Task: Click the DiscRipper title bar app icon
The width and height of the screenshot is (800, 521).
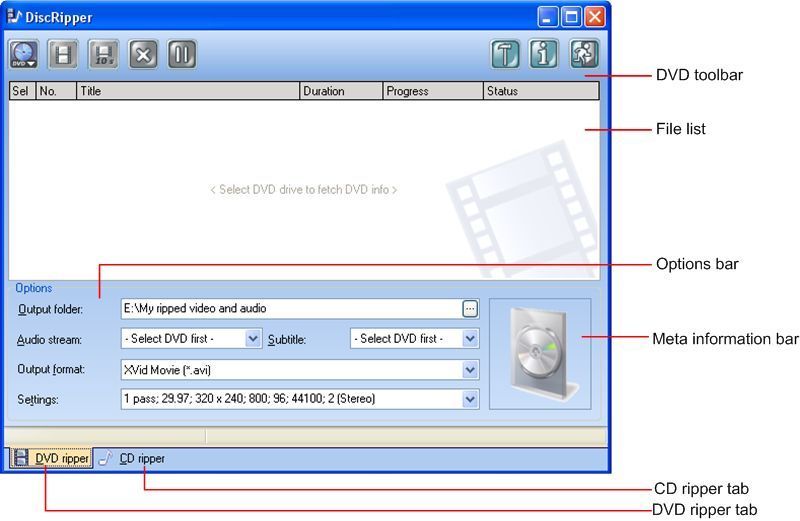Action: tap(14, 16)
